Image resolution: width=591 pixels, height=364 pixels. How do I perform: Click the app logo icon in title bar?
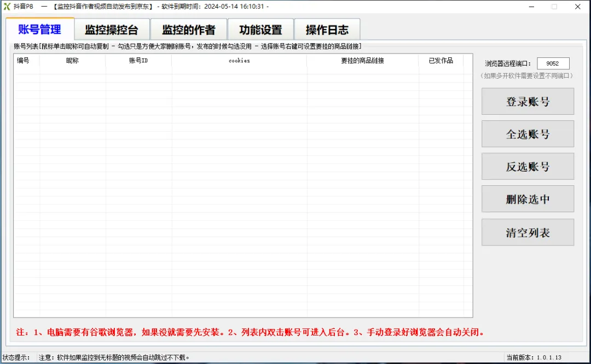[x=7, y=7]
